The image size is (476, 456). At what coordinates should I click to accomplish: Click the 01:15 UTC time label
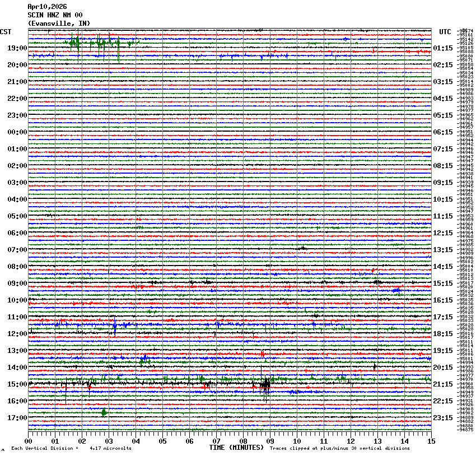coord(443,48)
